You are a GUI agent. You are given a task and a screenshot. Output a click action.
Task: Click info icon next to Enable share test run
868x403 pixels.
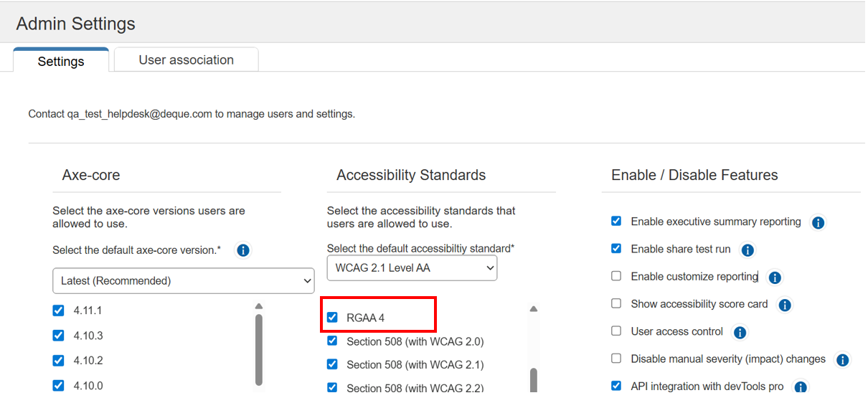[x=747, y=250]
